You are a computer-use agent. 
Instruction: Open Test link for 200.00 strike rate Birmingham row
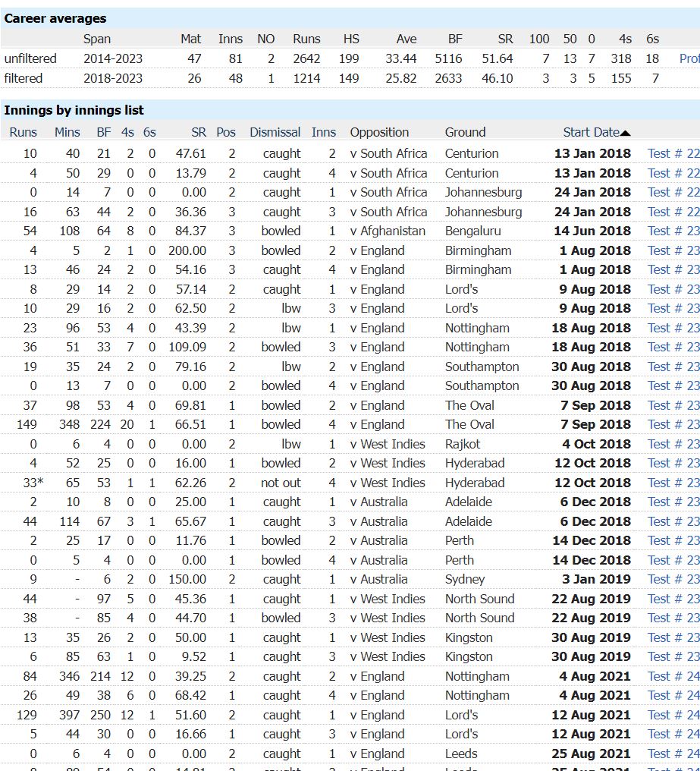[x=673, y=250]
